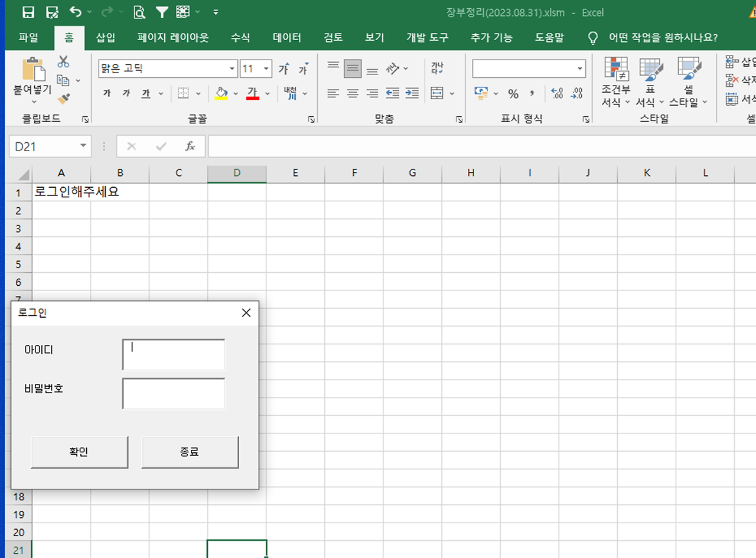Undo the last action
This screenshot has width=756, height=558.
tap(75, 12)
